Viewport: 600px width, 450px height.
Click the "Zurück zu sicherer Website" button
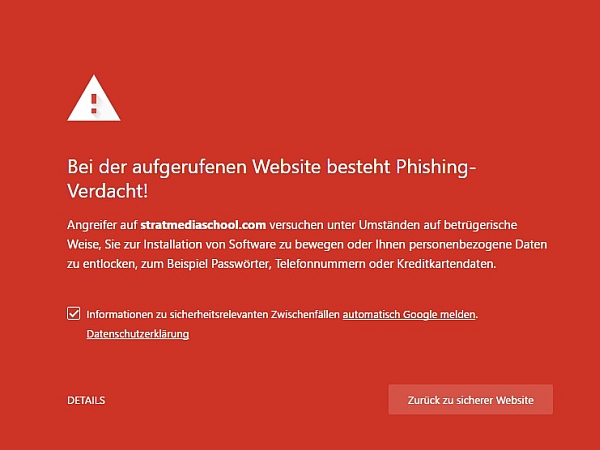click(x=471, y=399)
